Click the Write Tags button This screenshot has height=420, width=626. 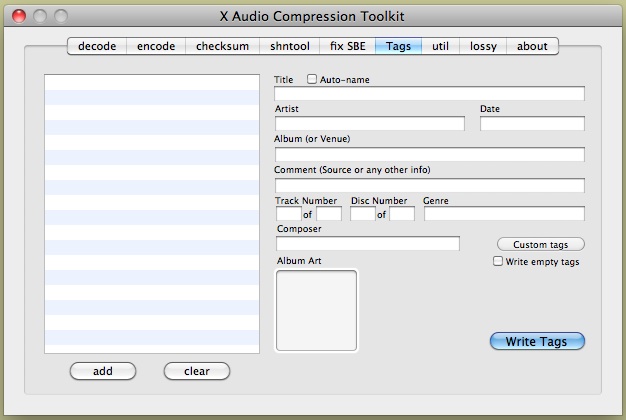537,341
